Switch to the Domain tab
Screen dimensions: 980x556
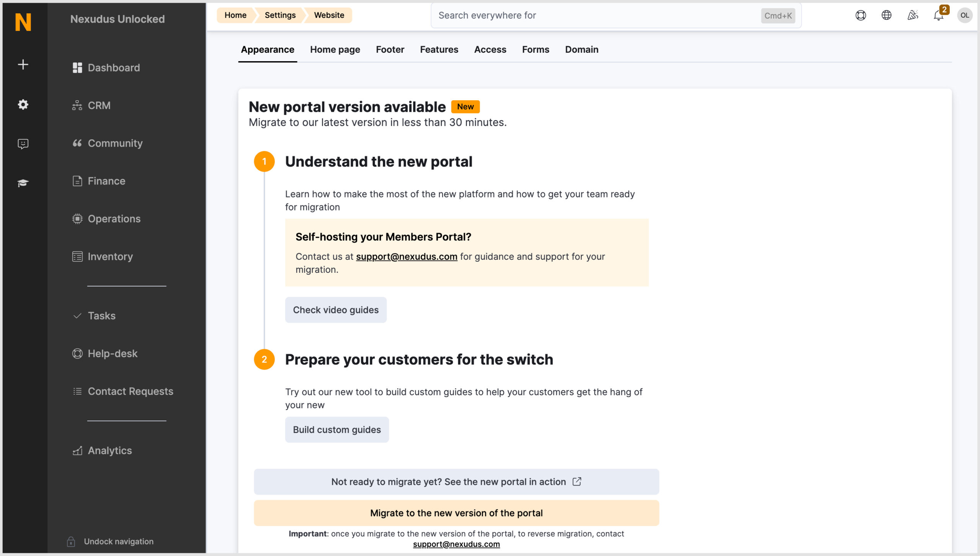tap(581, 49)
